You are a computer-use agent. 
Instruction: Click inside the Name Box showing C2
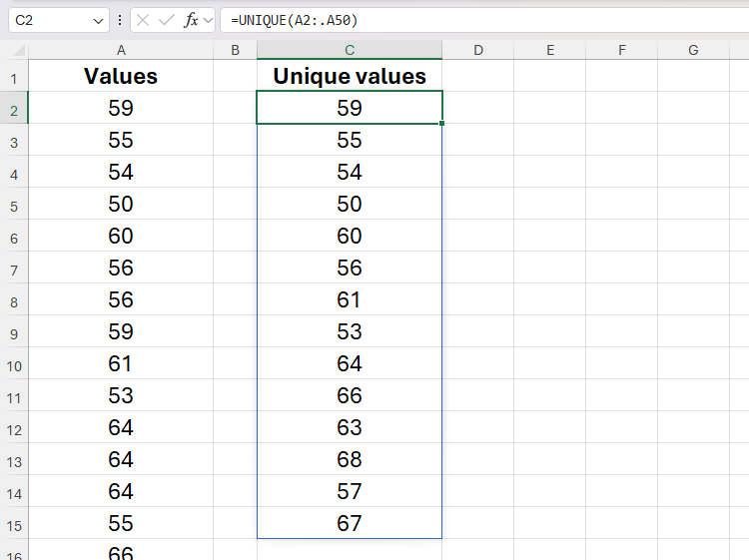point(48,20)
